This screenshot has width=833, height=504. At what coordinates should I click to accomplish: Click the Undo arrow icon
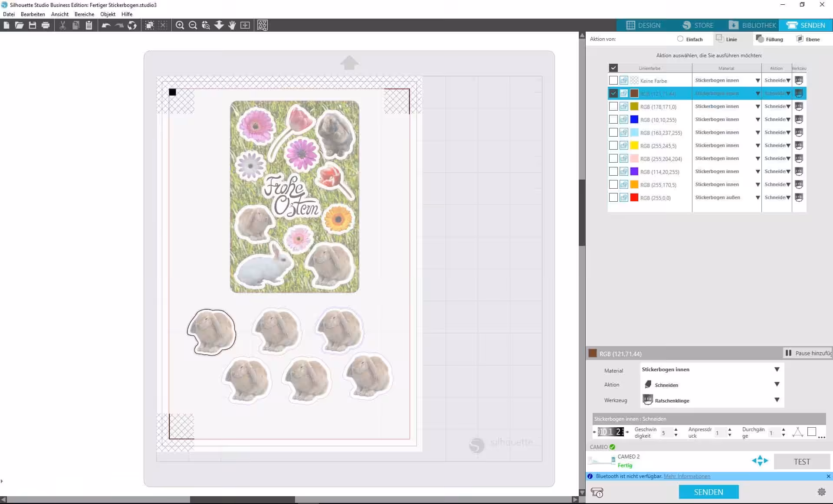pyautogui.click(x=106, y=25)
